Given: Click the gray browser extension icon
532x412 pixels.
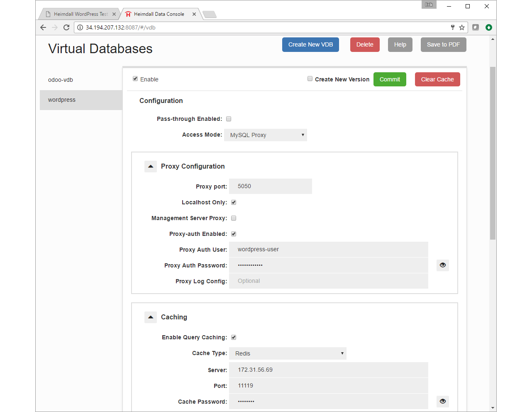Looking at the screenshot, I should (x=476, y=27).
